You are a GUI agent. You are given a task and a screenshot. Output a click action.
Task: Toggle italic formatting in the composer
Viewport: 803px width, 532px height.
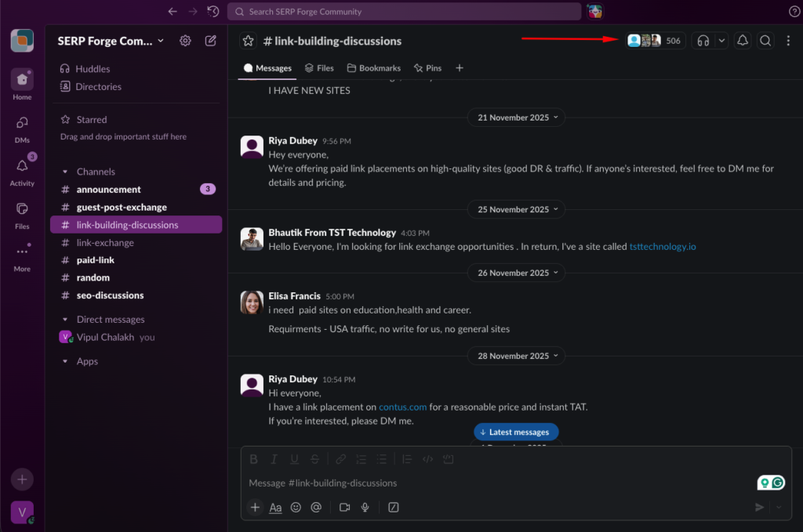[x=274, y=459]
